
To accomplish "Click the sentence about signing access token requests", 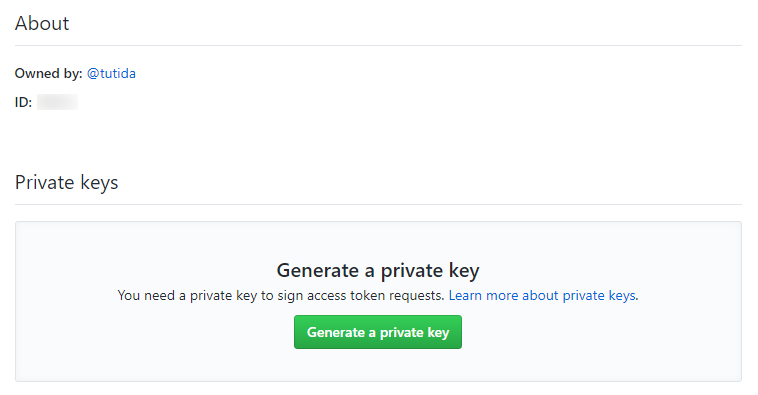I will [281, 295].
